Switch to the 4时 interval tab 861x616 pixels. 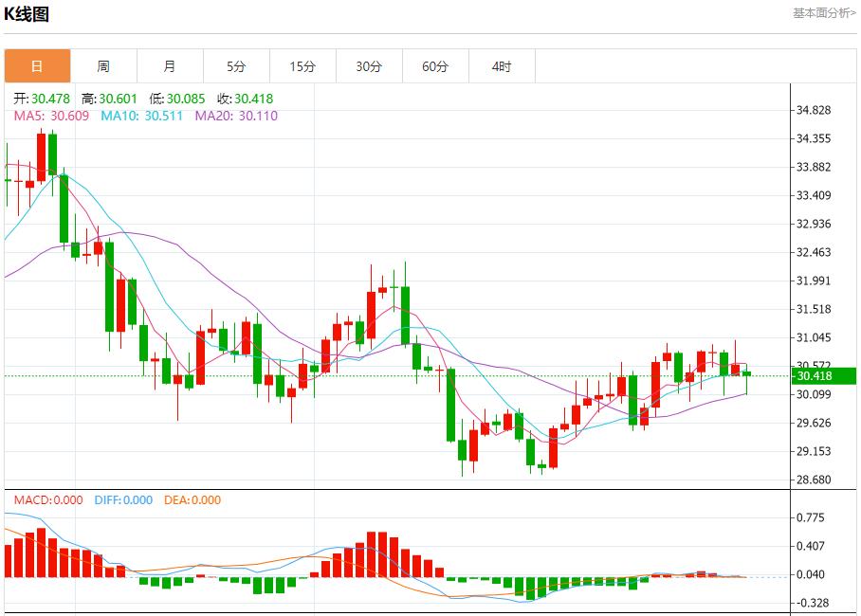click(x=502, y=66)
